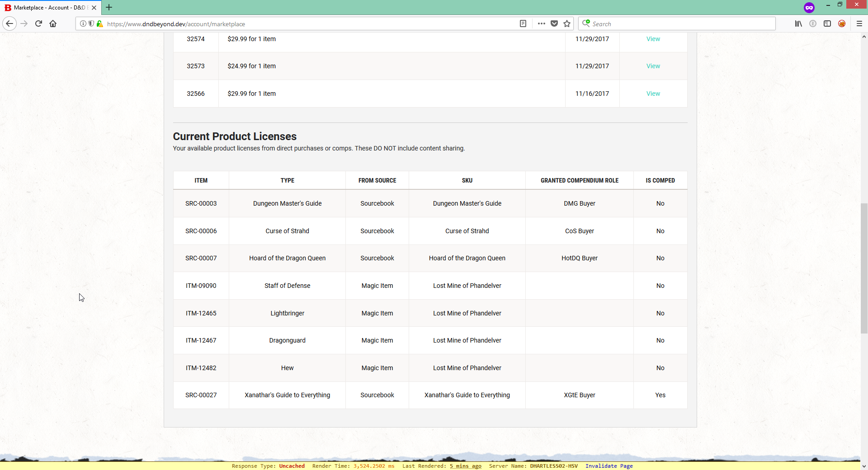Image resolution: width=868 pixels, height=470 pixels.
Task: Click the Dragonguard type cell
Action: click(x=287, y=340)
